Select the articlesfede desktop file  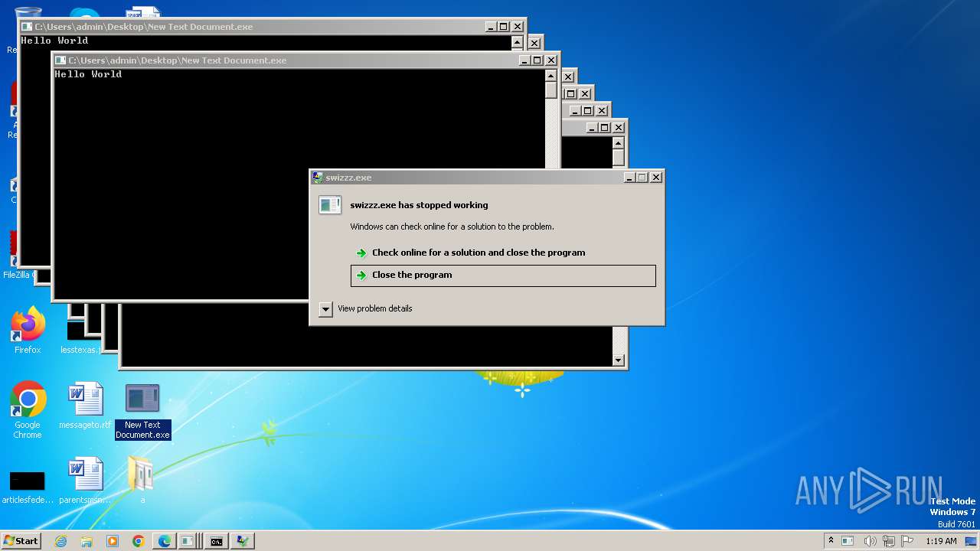(28, 487)
